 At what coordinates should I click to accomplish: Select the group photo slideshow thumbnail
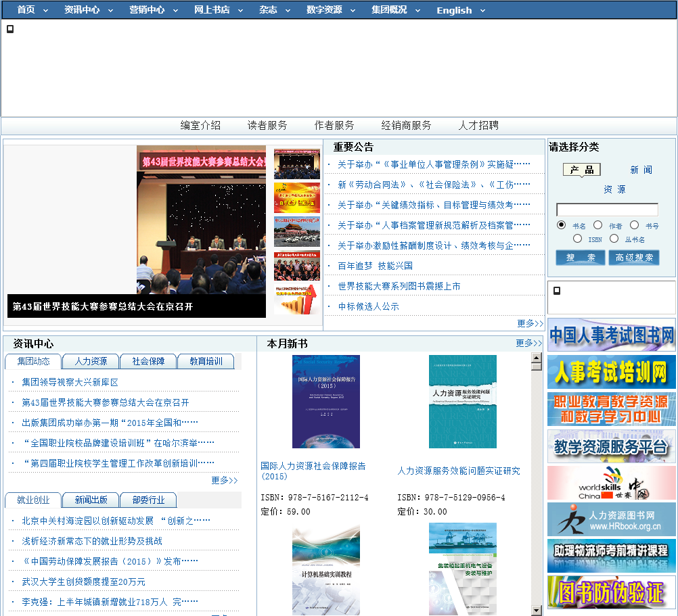coord(297,266)
